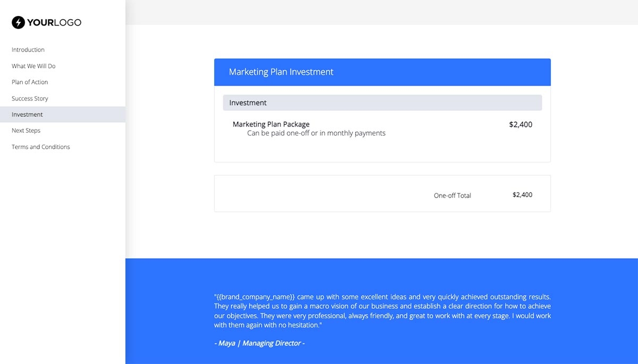This screenshot has width=638, height=364.
Task: Select the $2,400 package price
Action: coord(521,124)
